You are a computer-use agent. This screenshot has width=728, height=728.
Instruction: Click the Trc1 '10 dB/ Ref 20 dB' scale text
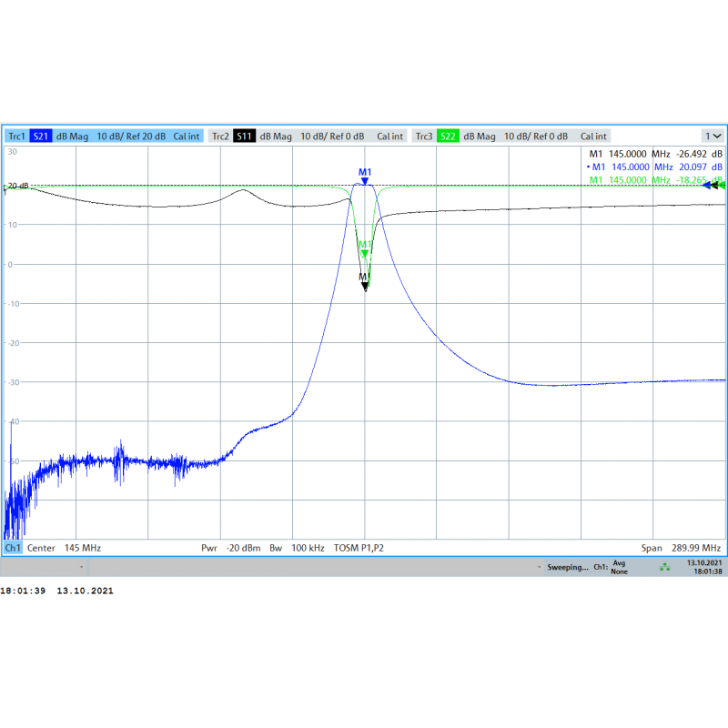[131, 136]
